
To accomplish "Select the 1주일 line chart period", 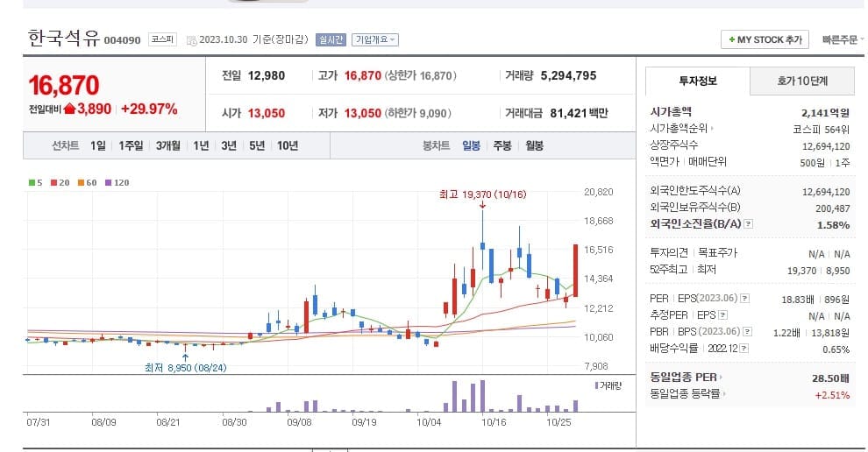I will (131, 145).
